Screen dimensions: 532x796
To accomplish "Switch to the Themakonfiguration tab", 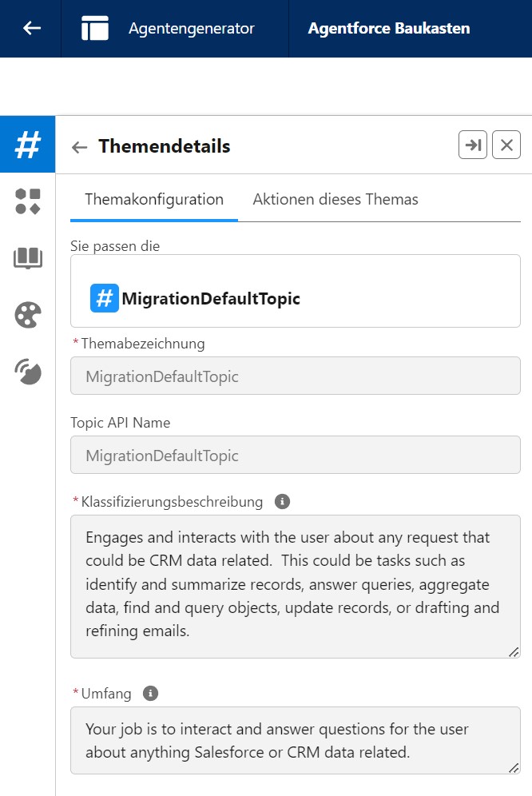I will tap(154, 199).
